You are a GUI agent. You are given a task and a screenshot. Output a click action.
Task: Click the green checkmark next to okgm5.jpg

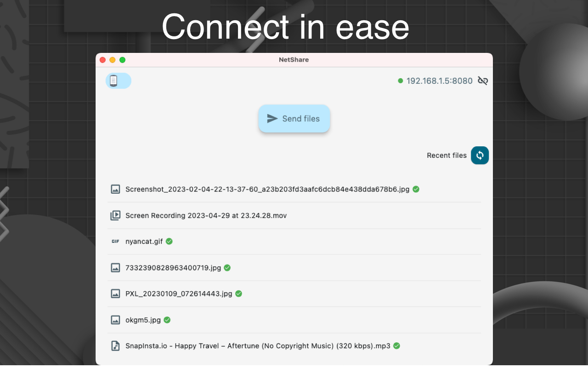point(167,320)
